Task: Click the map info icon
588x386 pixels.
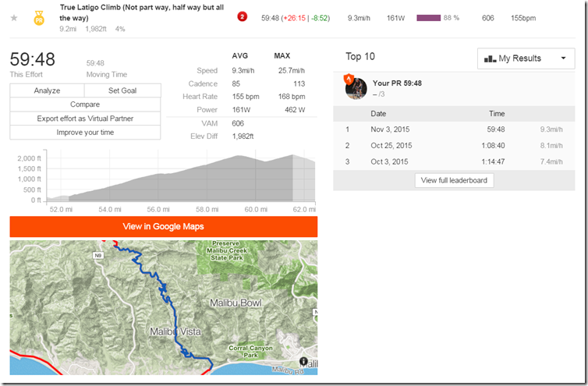Action: pyautogui.click(x=304, y=362)
